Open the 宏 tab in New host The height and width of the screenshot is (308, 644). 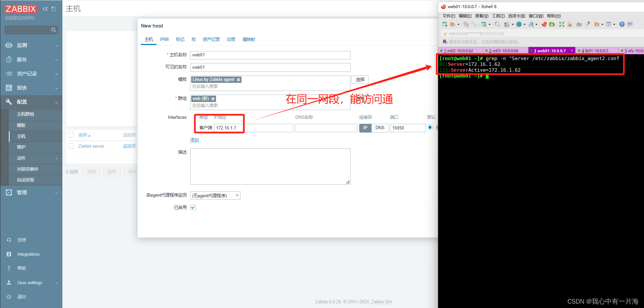pyautogui.click(x=194, y=39)
